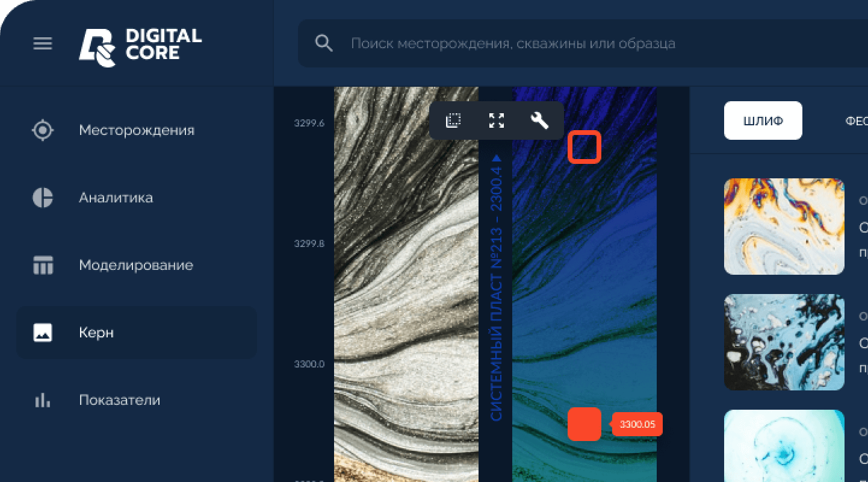Open Месторождения section

137,130
